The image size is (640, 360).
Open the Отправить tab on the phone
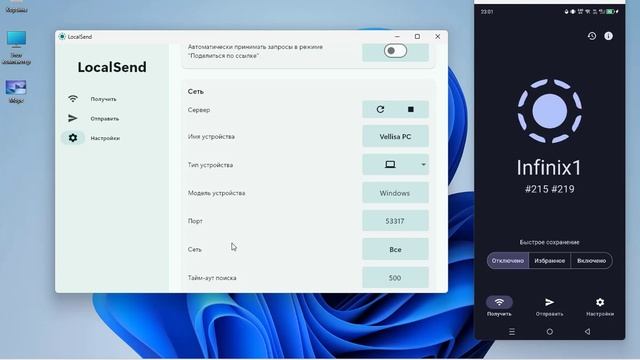point(549,307)
